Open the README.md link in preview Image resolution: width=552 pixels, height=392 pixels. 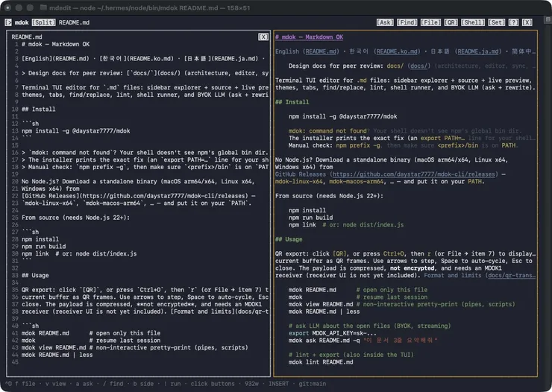click(320, 51)
